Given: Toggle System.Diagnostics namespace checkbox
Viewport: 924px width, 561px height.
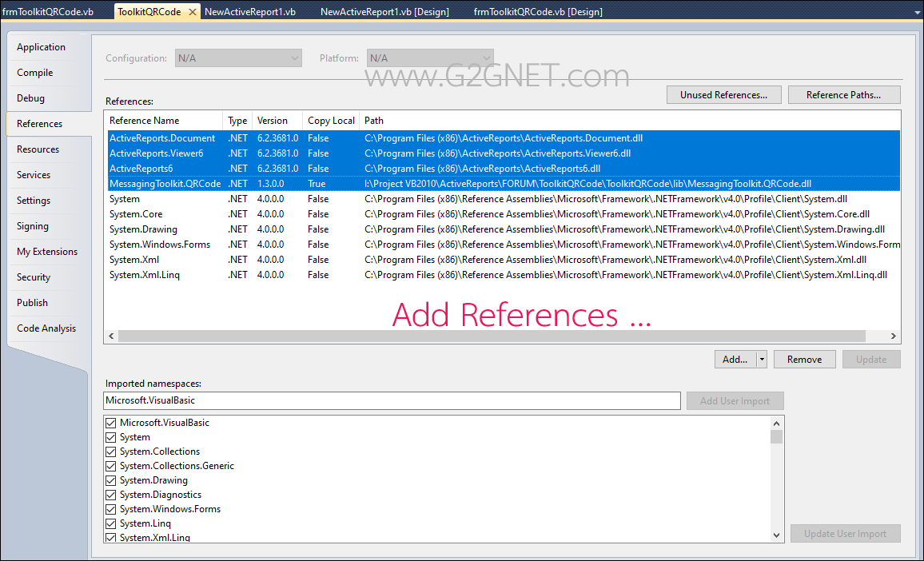Looking at the screenshot, I should (110, 495).
